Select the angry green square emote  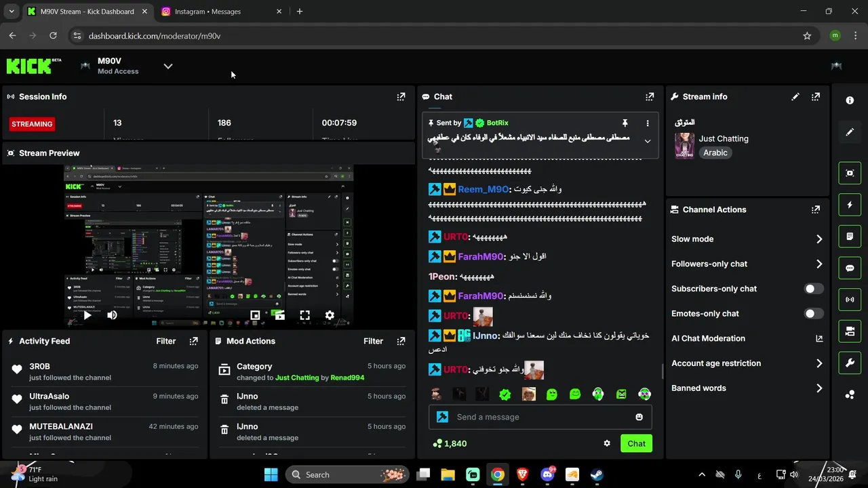[x=621, y=394]
